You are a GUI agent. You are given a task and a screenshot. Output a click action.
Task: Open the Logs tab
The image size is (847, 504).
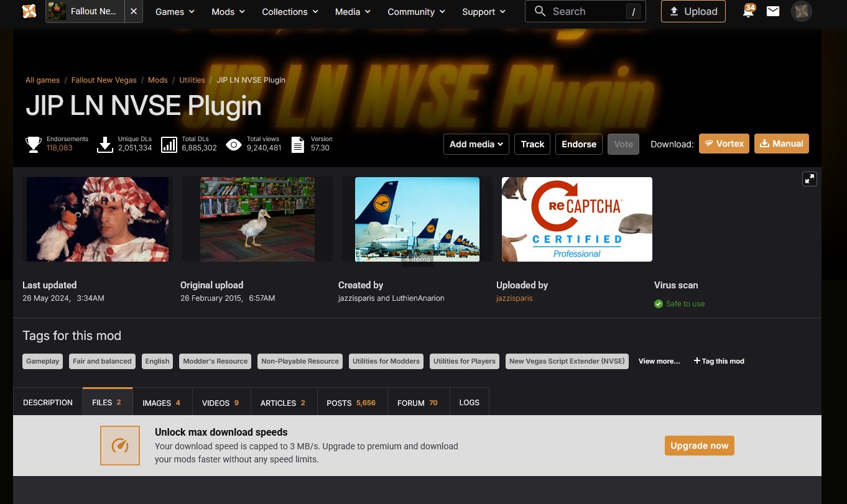pos(470,403)
